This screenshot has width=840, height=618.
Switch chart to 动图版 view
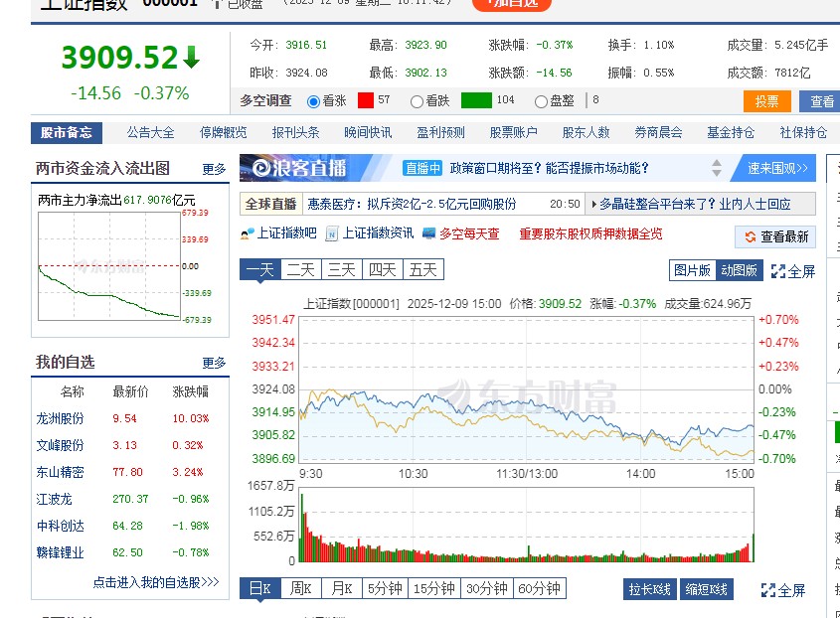pyautogui.click(x=740, y=270)
